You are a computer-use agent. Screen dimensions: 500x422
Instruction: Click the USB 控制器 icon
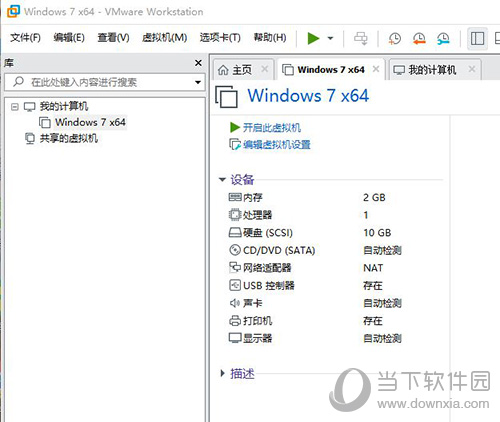tap(235, 285)
